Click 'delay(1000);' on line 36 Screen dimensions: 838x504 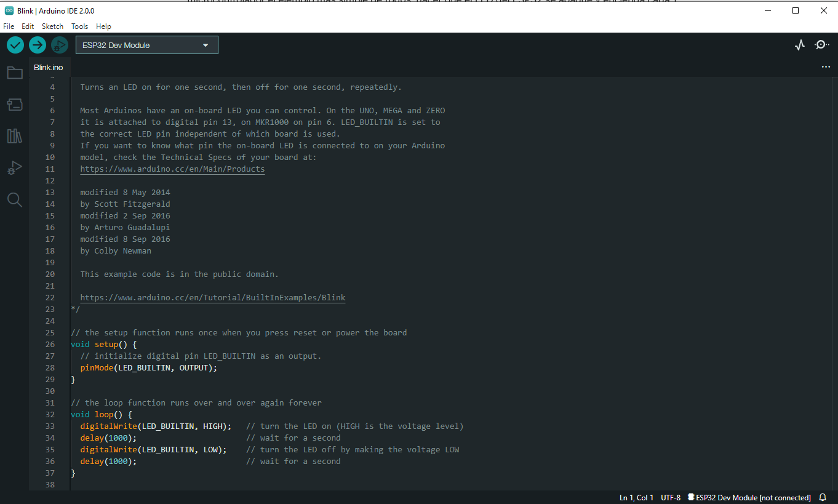(108, 461)
